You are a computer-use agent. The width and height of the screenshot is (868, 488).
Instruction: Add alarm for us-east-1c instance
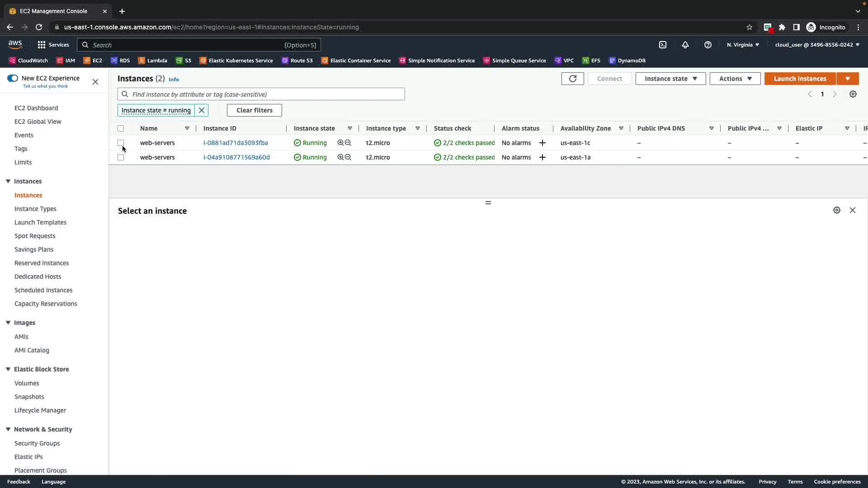click(x=542, y=143)
